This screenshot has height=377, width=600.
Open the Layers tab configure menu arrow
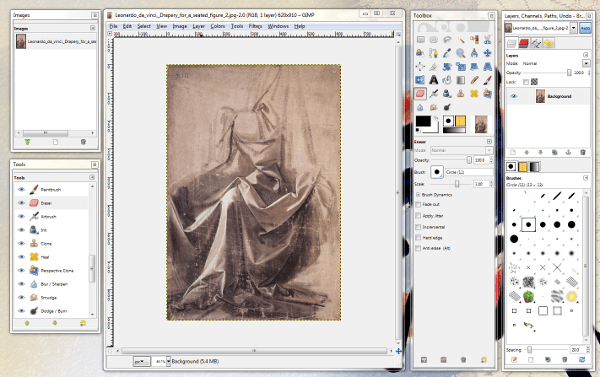pyautogui.click(x=585, y=55)
